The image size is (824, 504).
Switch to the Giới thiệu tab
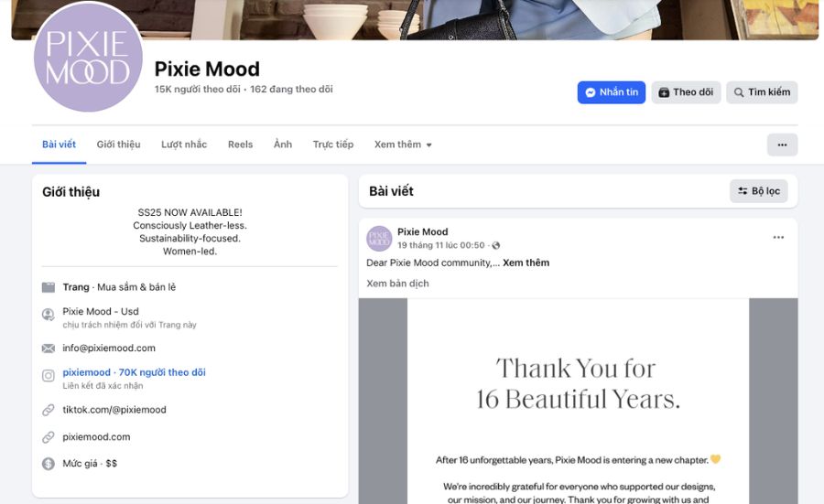click(x=118, y=145)
